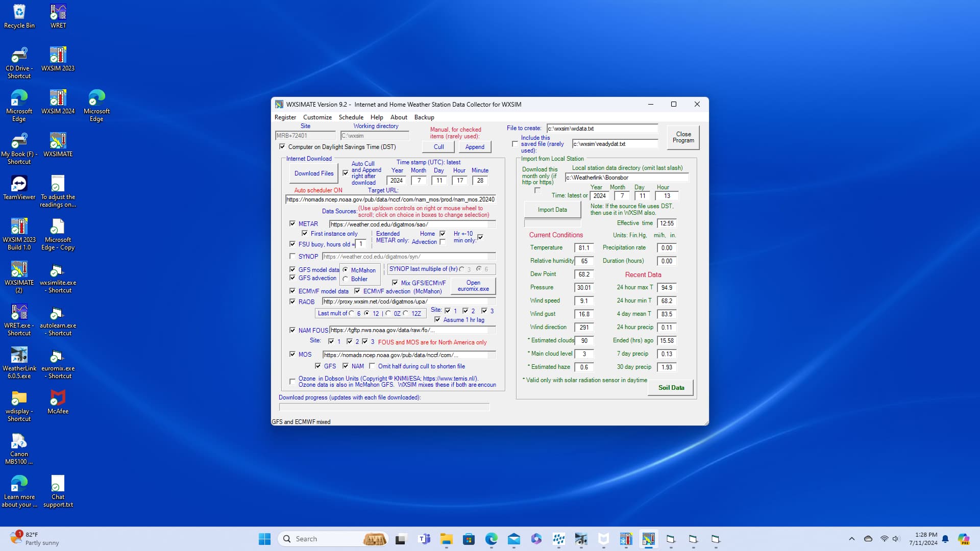The height and width of the screenshot is (551, 980).
Task: Open the Customize menu
Action: pyautogui.click(x=317, y=117)
